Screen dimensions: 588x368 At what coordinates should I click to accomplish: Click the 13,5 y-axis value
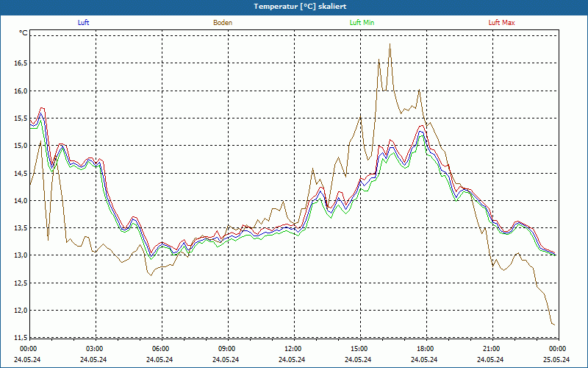[21, 228]
